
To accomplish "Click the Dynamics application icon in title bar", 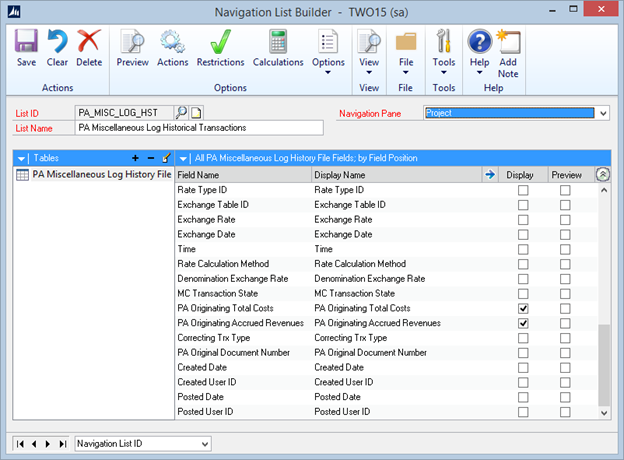I will [14, 12].
